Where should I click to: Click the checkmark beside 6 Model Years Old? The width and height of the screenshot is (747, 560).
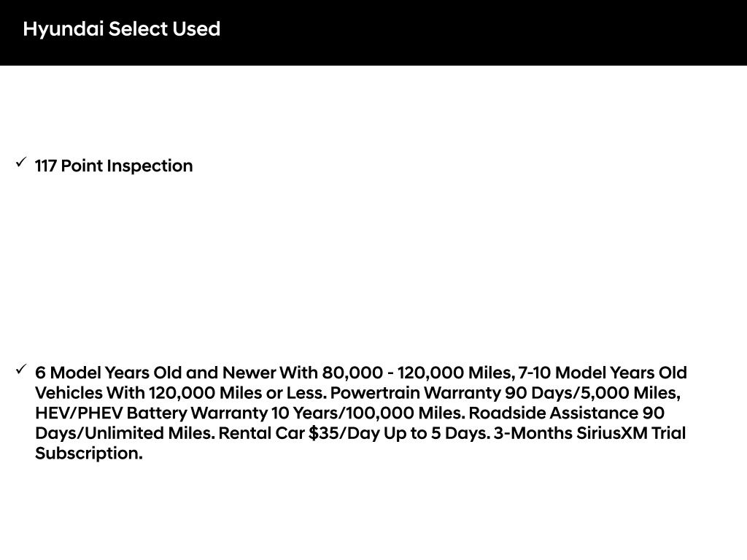point(21,369)
